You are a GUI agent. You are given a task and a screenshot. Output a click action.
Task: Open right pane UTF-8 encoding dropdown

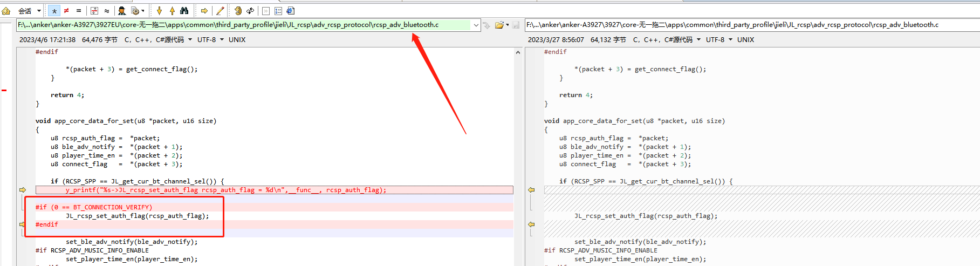719,40
